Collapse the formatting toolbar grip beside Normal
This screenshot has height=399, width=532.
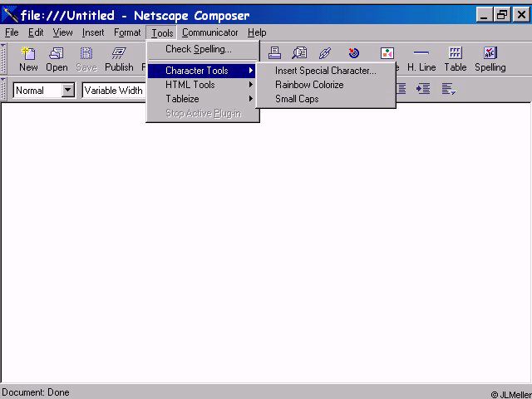pos(3,89)
